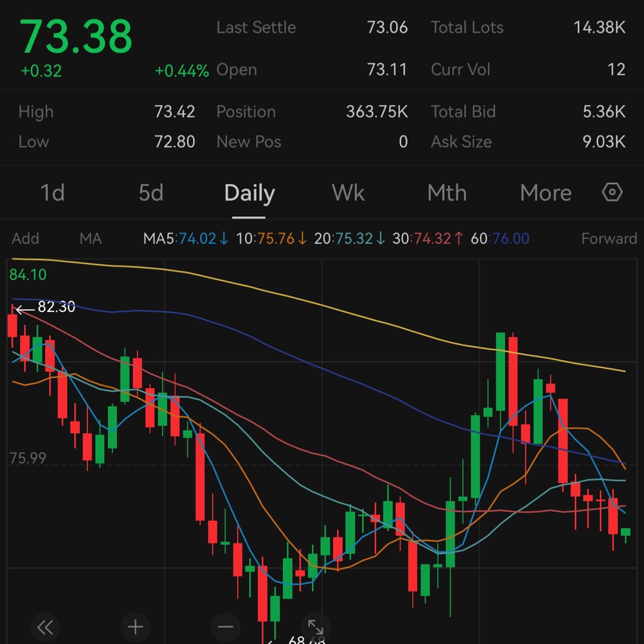
Task: Tap the MA5 value 74.02
Action: pyautogui.click(x=197, y=238)
